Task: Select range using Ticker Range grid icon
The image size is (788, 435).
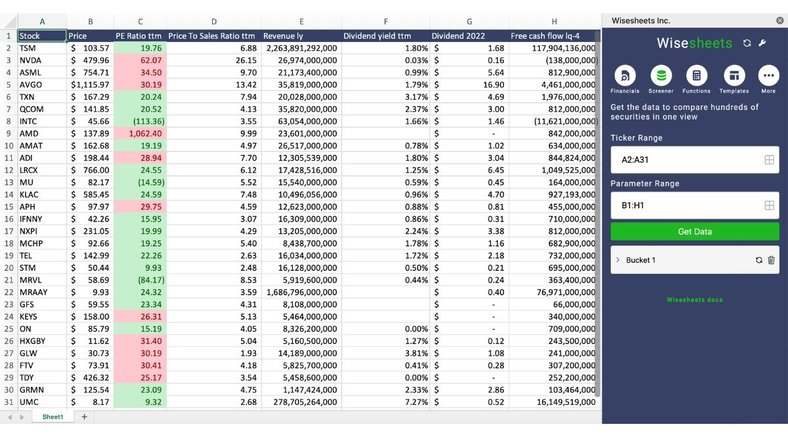Action: 769,160
